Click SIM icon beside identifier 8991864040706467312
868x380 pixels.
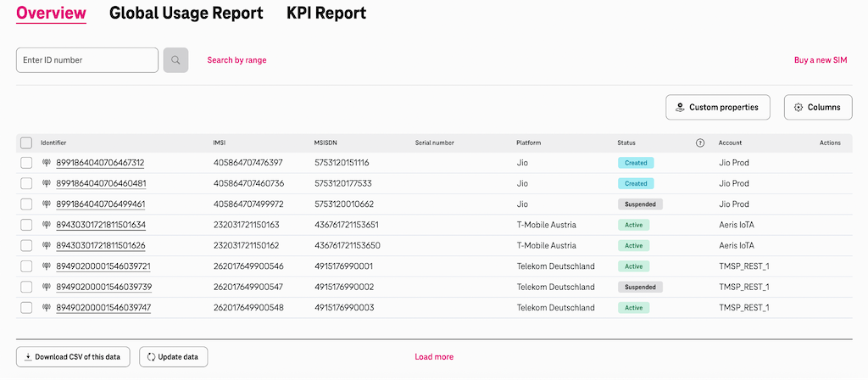tap(47, 163)
